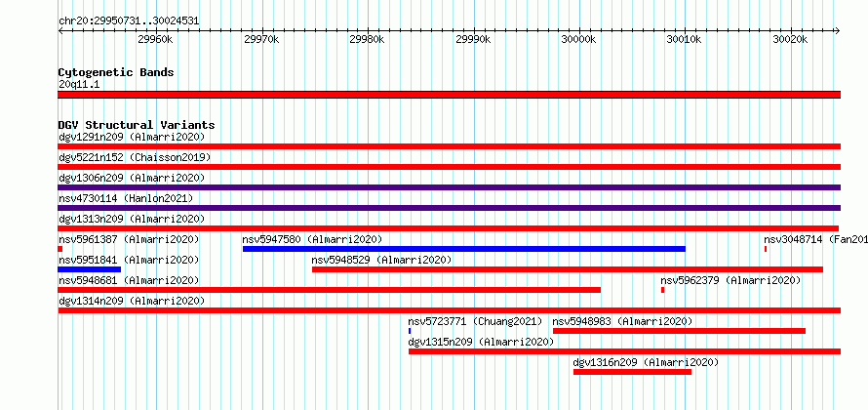
Task: Select nsv5961387 (Almarri2020) label
Action: tap(129, 239)
